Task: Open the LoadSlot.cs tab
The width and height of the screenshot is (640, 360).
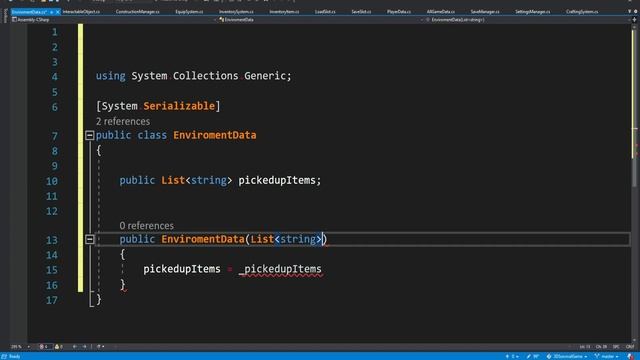Action: click(x=325, y=12)
